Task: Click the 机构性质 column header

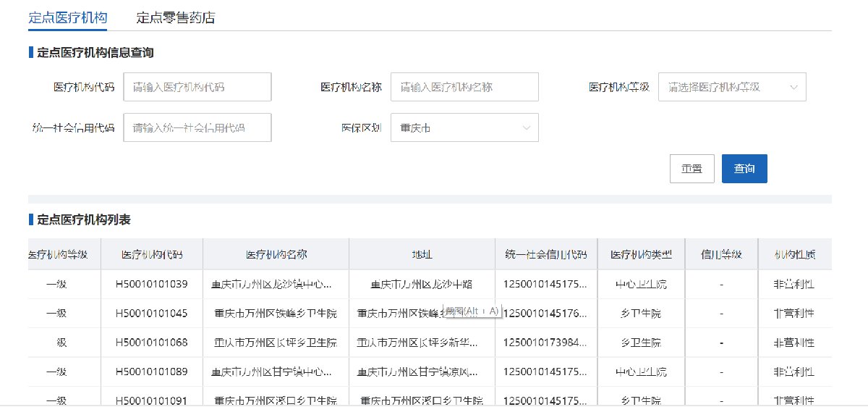Action: 794,255
